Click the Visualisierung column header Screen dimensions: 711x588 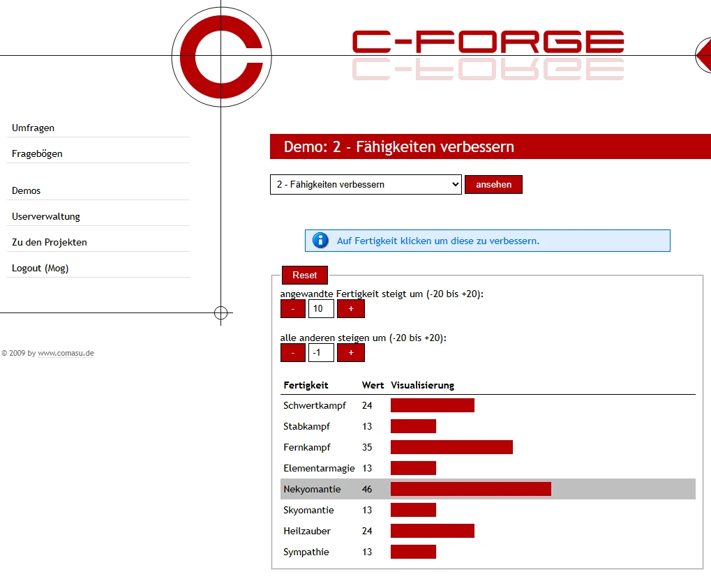(x=423, y=385)
